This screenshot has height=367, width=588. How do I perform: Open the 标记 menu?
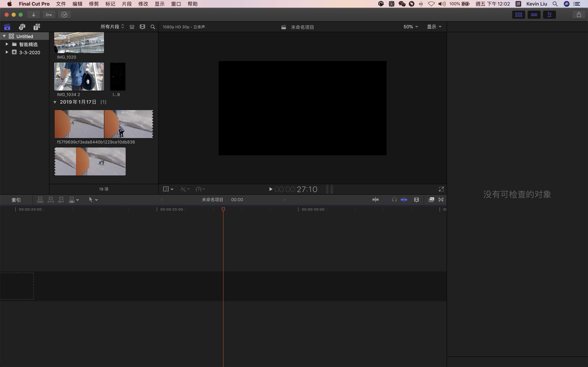(110, 4)
